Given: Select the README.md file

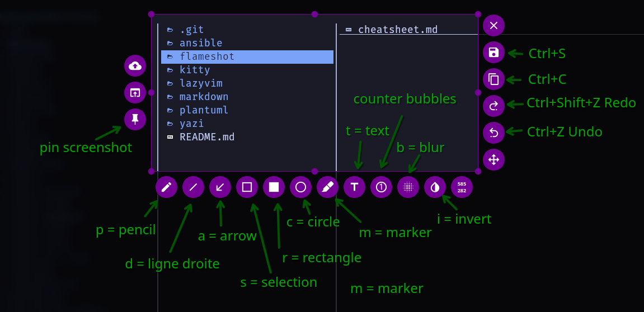Looking at the screenshot, I should point(247,137).
